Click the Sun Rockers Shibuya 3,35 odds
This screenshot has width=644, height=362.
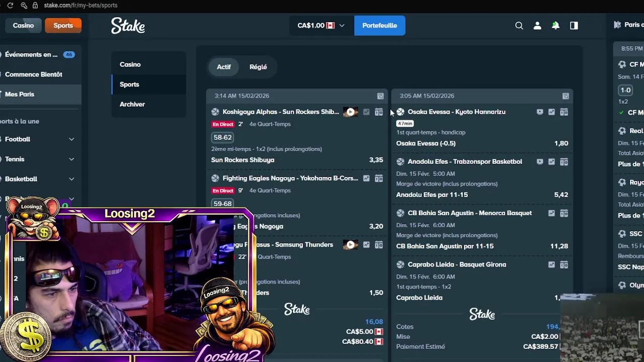tap(376, 160)
